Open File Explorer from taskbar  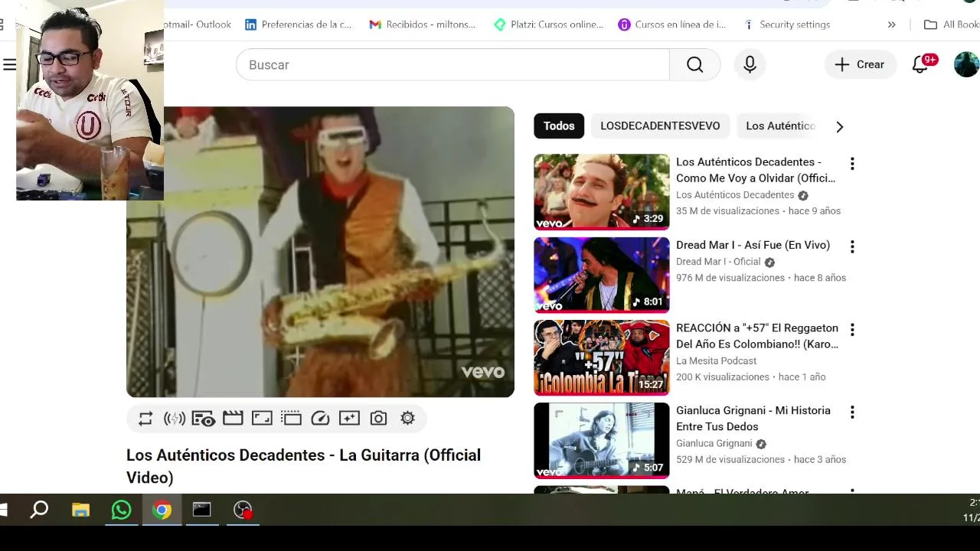(x=80, y=510)
